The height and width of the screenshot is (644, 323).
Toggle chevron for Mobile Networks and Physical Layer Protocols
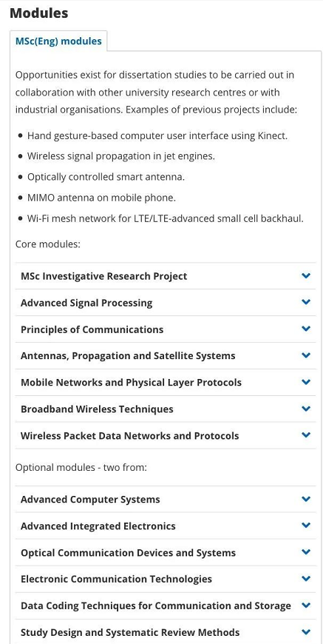(306, 383)
